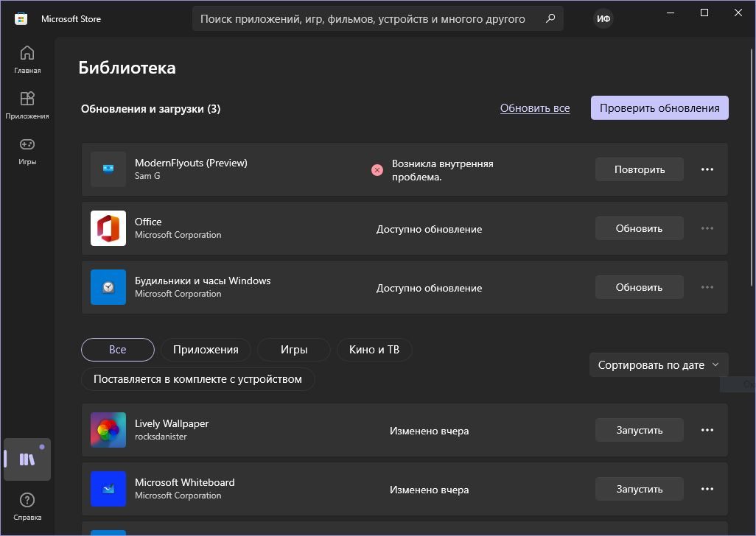Click the vertical scrollbar on the right
Viewport: 756px width, 536px height.
point(752,168)
